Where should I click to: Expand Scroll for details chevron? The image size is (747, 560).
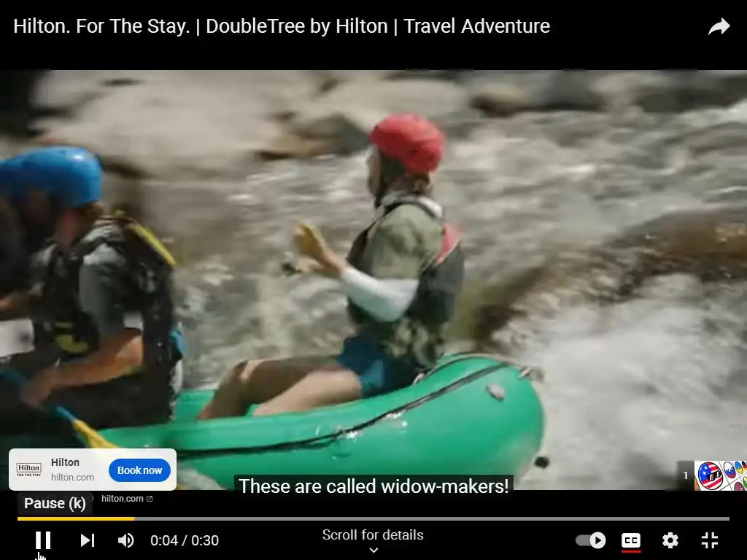click(x=373, y=550)
